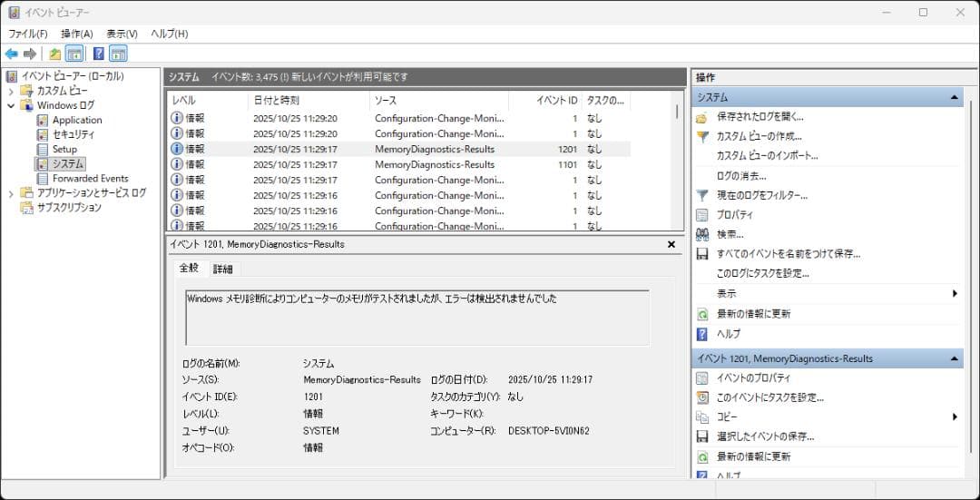Screen dimensions: 980x500
Task: Click the プロパティ icon in actions pane
Action: pyautogui.click(x=701, y=215)
